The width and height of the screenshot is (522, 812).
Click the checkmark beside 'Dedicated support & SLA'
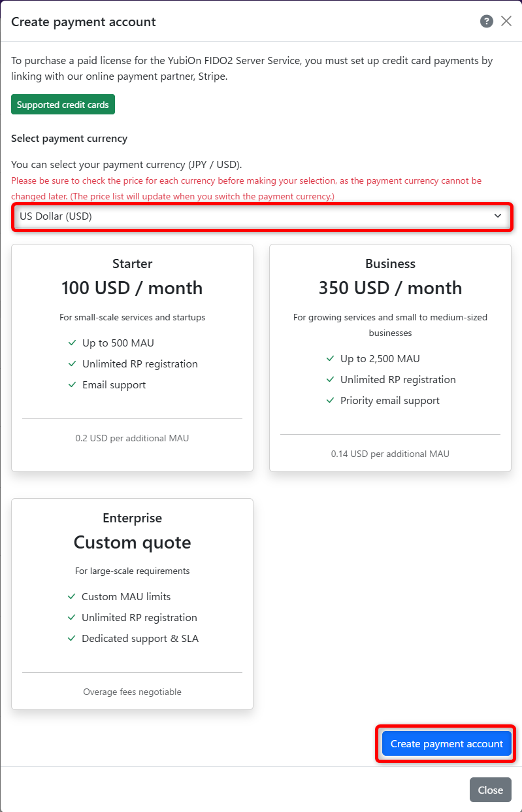(x=72, y=638)
